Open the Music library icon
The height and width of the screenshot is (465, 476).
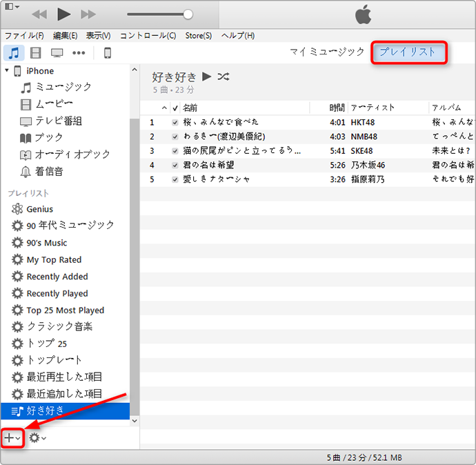[14, 53]
